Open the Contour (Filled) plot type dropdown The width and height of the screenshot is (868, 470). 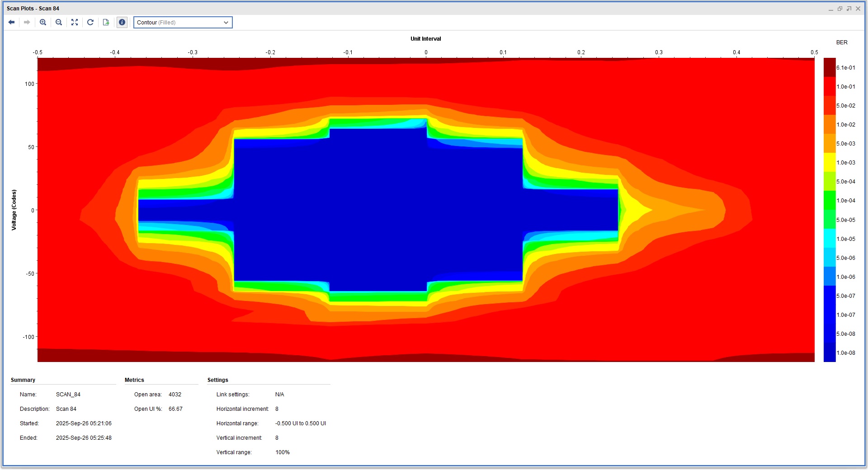(183, 23)
